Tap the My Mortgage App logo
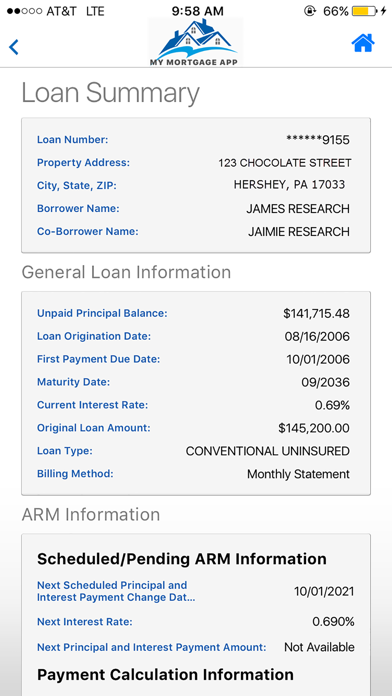392x696 pixels. [195, 42]
